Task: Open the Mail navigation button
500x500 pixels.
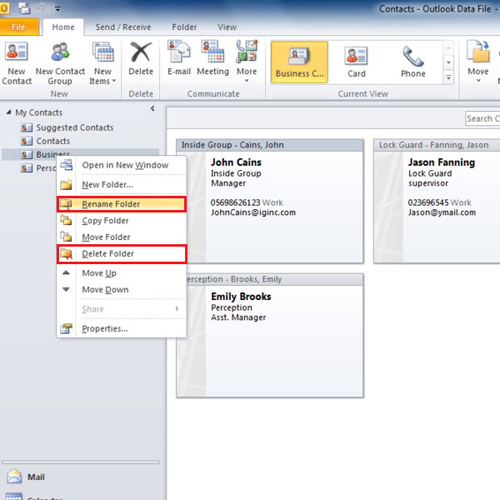Action: [80, 477]
